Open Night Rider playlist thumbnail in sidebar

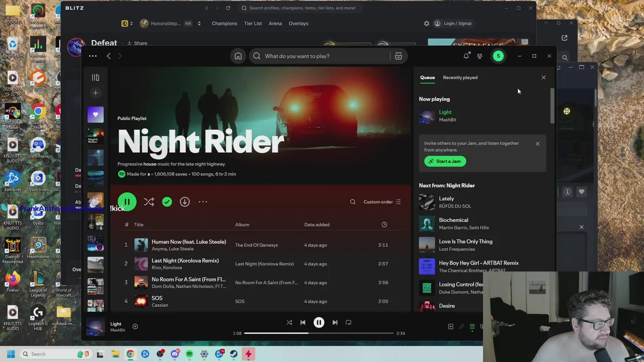pyautogui.click(x=96, y=136)
